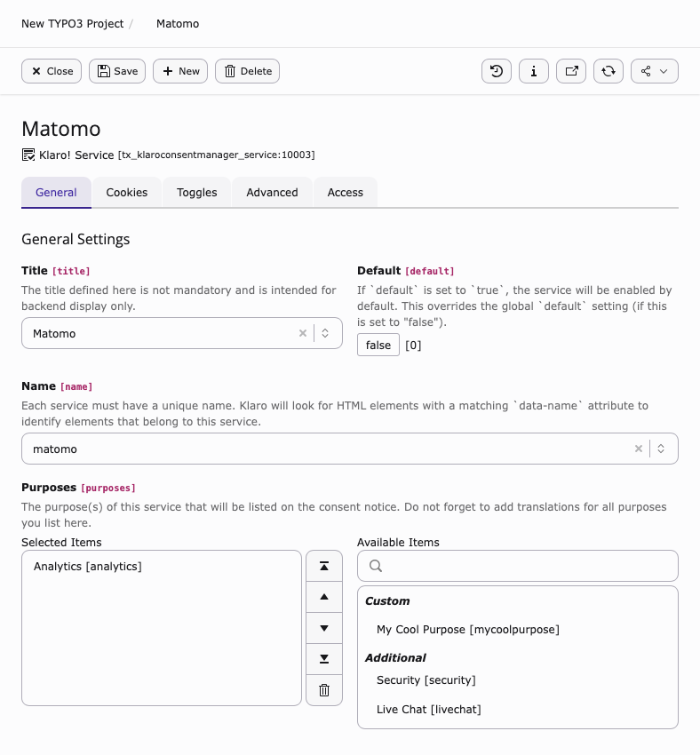Move selected purpose up
The image size is (700, 755).
click(324, 597)
